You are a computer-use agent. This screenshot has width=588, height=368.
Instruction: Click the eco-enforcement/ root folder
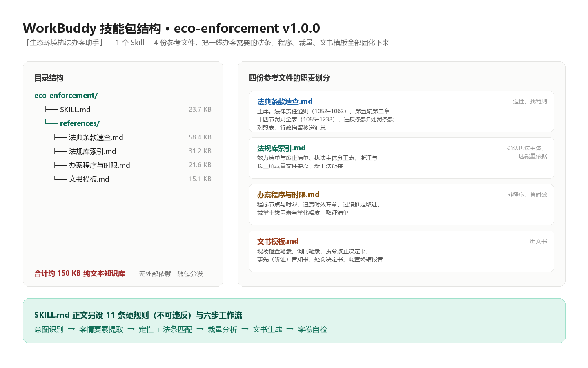[66, 96]
